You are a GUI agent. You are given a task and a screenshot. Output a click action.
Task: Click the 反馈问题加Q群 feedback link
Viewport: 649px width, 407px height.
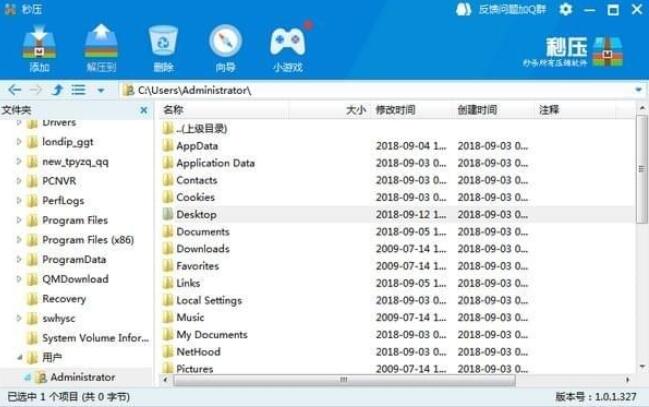pyautogui.click(x=512, y=10)
